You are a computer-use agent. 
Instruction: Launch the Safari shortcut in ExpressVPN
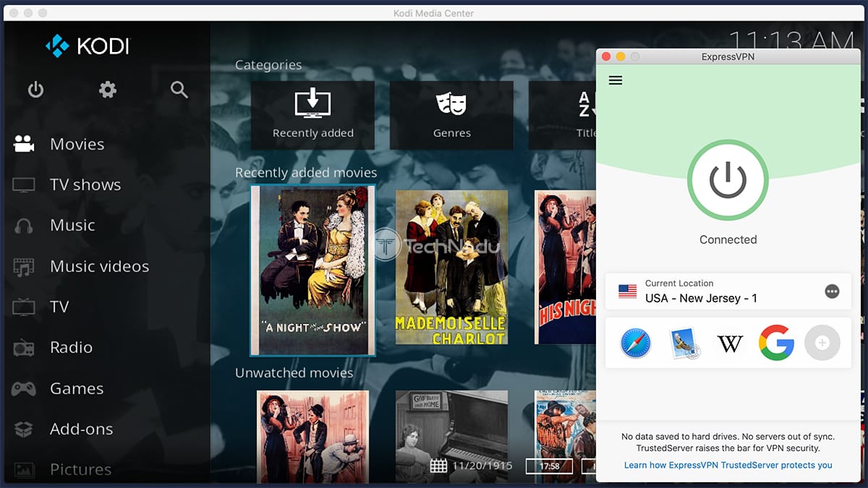click(x=636, y=343)
